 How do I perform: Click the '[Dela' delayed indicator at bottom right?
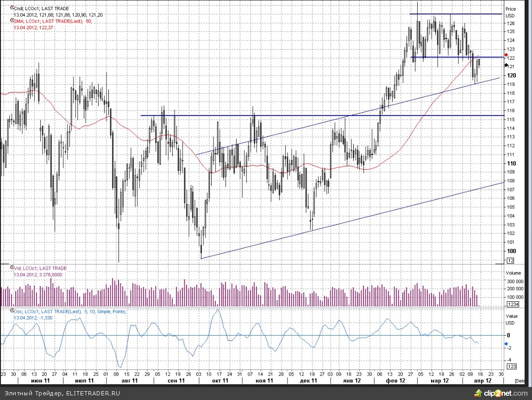[x=520, y=381]
